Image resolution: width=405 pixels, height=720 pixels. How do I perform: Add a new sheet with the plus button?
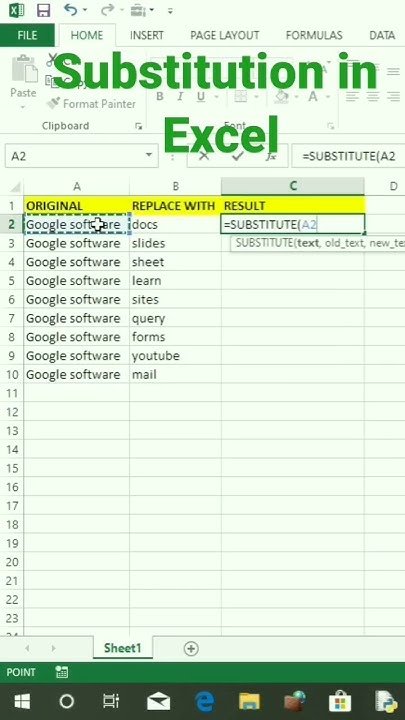click(x=191, y=648)
